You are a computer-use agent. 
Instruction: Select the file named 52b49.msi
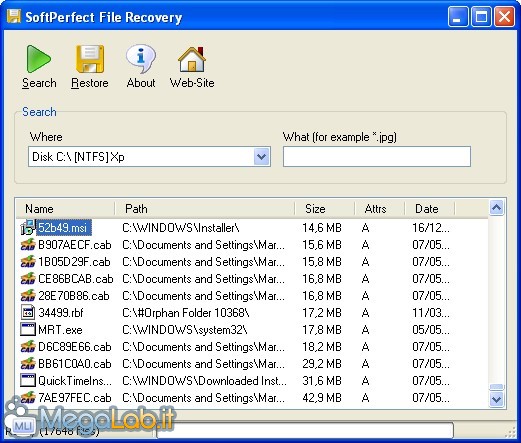click(x=63, y=228)
